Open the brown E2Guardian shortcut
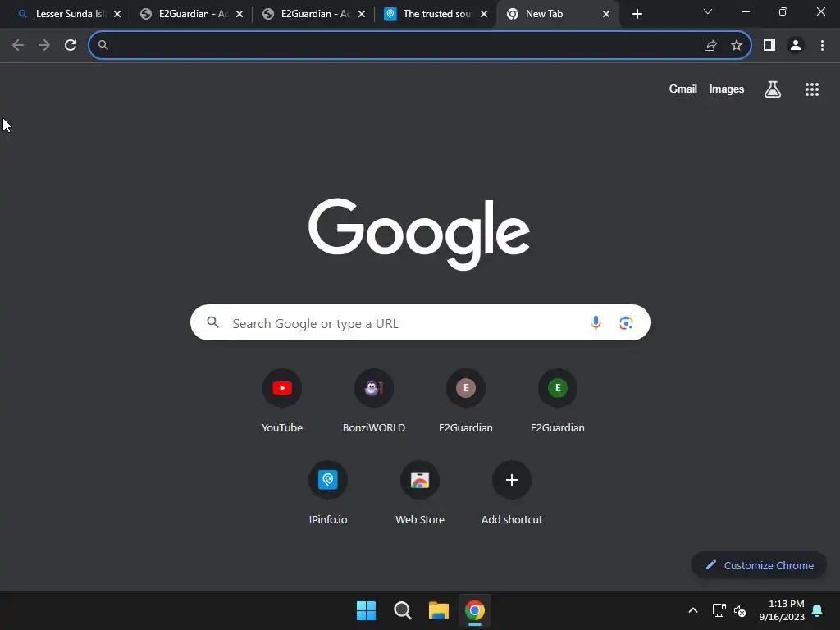The width and height of the screenshot is (840, 630). [x=466, y=400]
